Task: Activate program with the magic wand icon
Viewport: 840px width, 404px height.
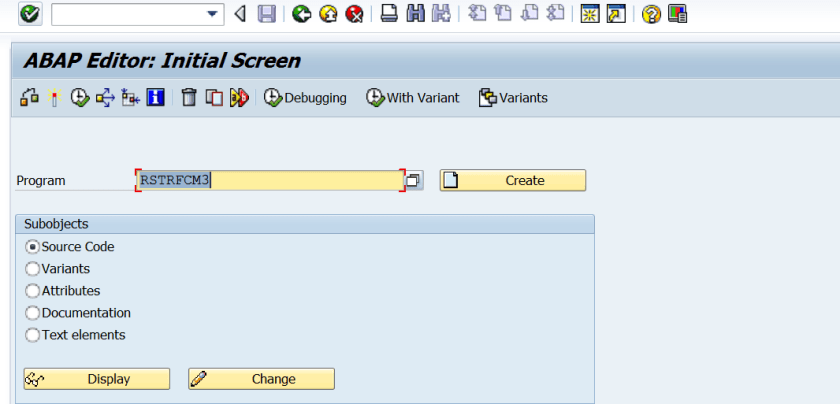Action: pyautogui.click(x=54, y=98)
